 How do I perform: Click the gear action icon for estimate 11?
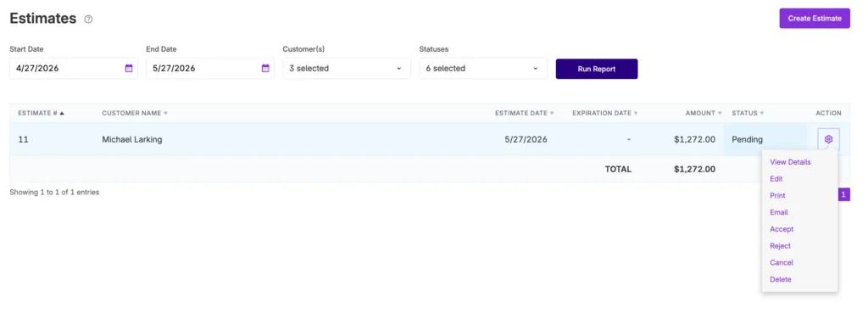click(828, 139)
